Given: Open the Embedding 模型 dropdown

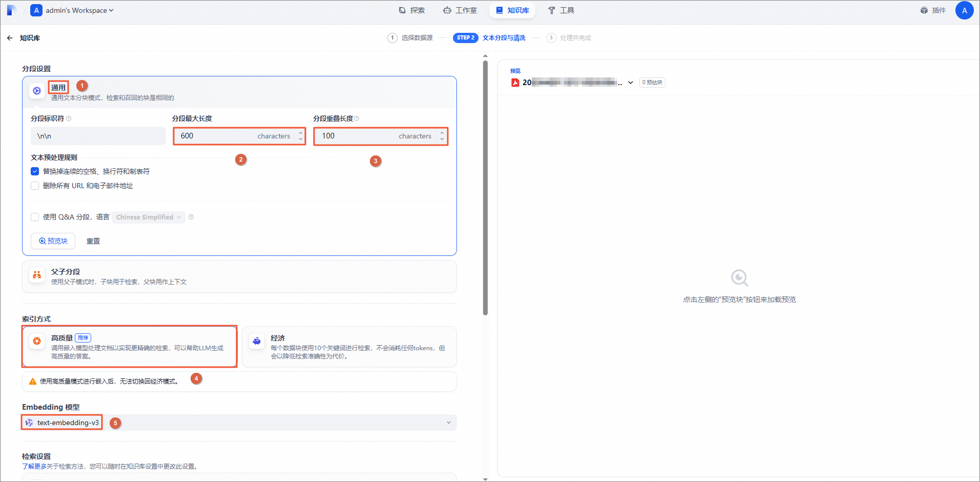Looking at the screenshot, I should point(239,423).
